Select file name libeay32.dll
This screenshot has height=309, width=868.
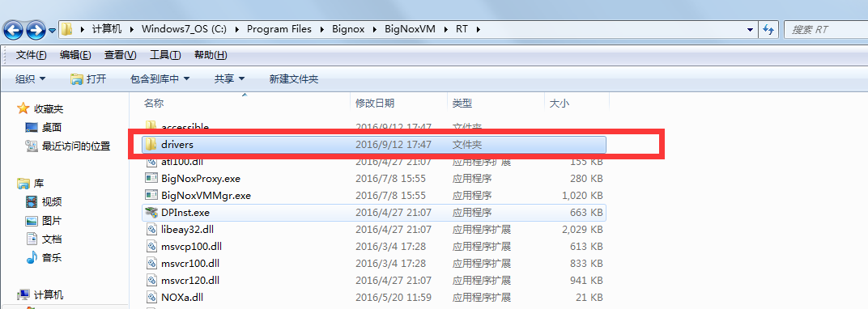[x=187, y=230]
